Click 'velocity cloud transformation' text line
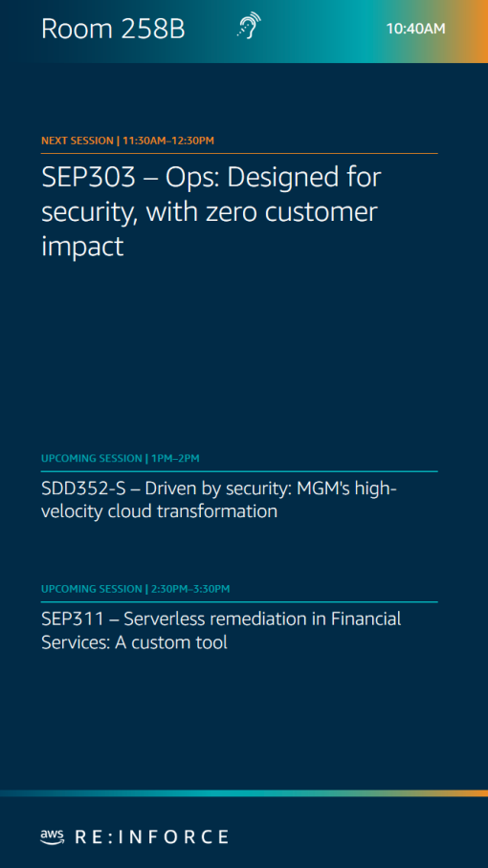 [159, 510]
